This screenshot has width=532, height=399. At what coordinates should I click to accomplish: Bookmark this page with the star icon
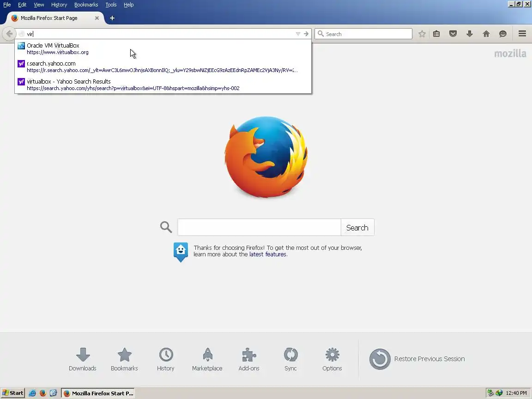(x=422, y=34)
